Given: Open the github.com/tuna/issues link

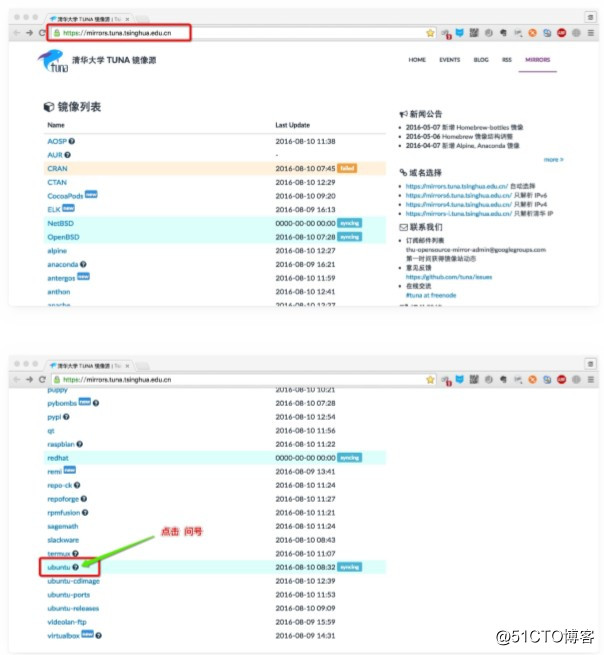Looking at the screenshot, I should 449,277.
